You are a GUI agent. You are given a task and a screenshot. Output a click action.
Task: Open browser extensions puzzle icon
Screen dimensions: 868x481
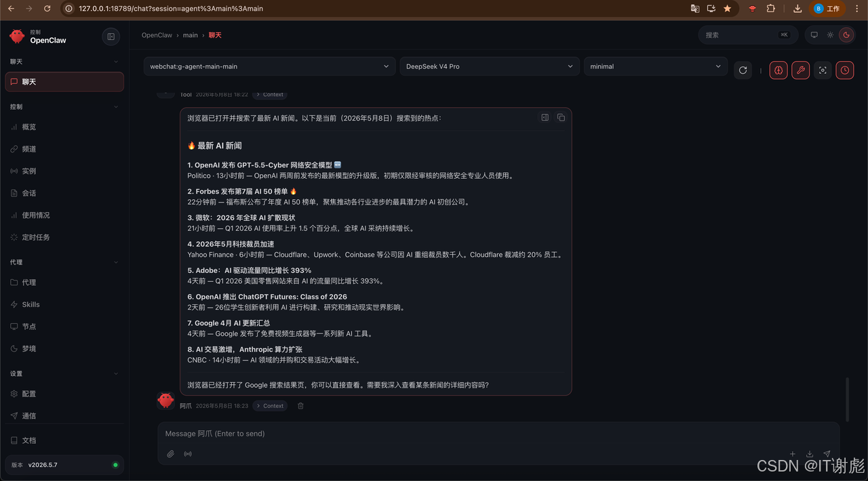pyautogui.click(x=771, y=9)
